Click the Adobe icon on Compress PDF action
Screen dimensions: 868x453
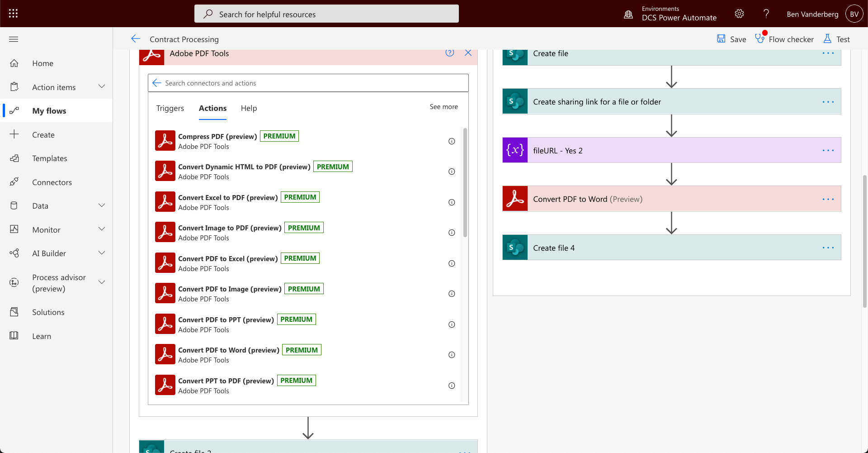click(x=165, y=140)
